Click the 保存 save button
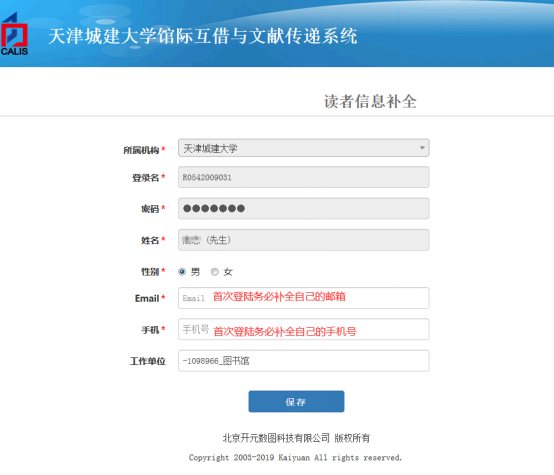Image resolution: width=554 pixels, height=475 pixels. [296, 401]
